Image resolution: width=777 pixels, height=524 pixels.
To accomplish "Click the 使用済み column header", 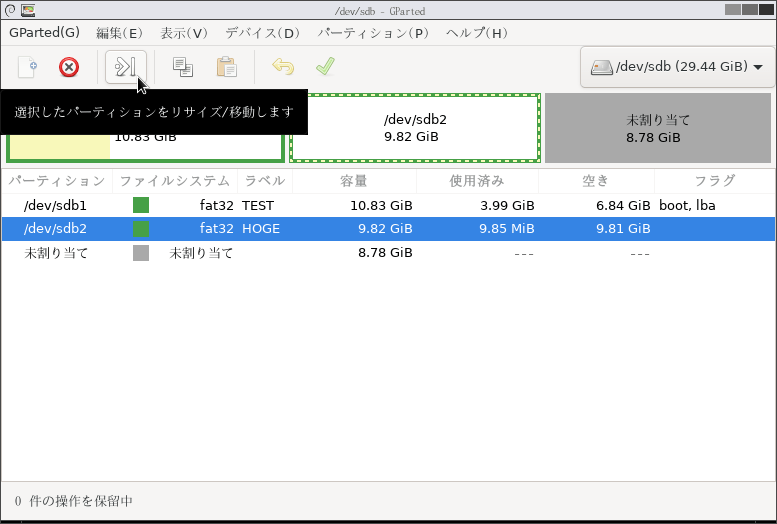I will [477, 180].
